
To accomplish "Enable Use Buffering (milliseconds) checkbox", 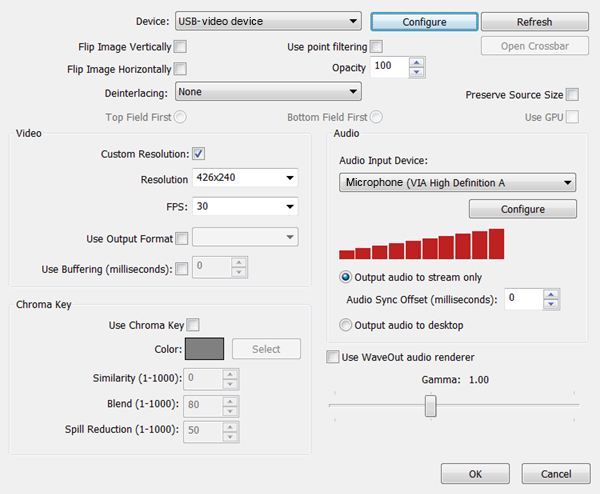I will (x=181, y=269).
